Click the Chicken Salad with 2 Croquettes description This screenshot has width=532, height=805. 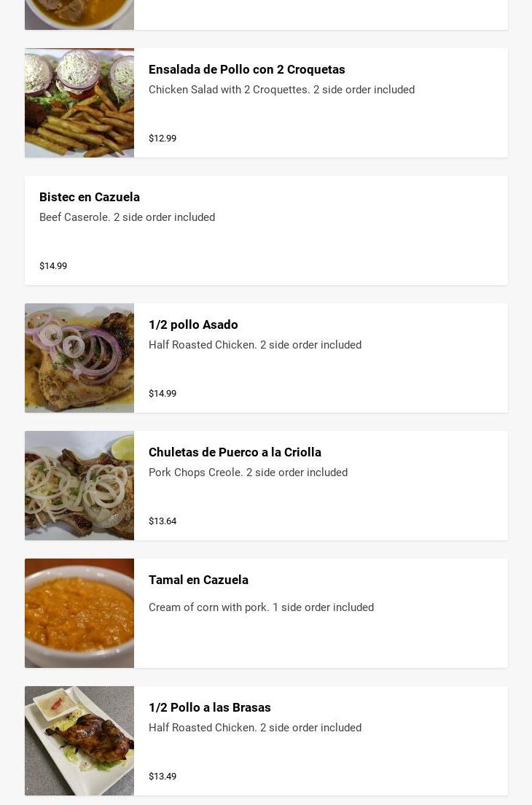(281, 90)
